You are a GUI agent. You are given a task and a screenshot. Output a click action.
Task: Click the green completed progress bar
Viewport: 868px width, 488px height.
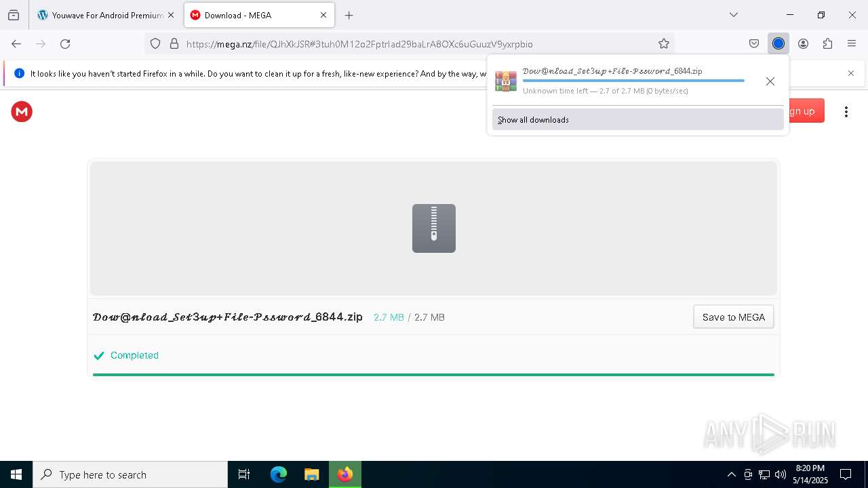433,374
